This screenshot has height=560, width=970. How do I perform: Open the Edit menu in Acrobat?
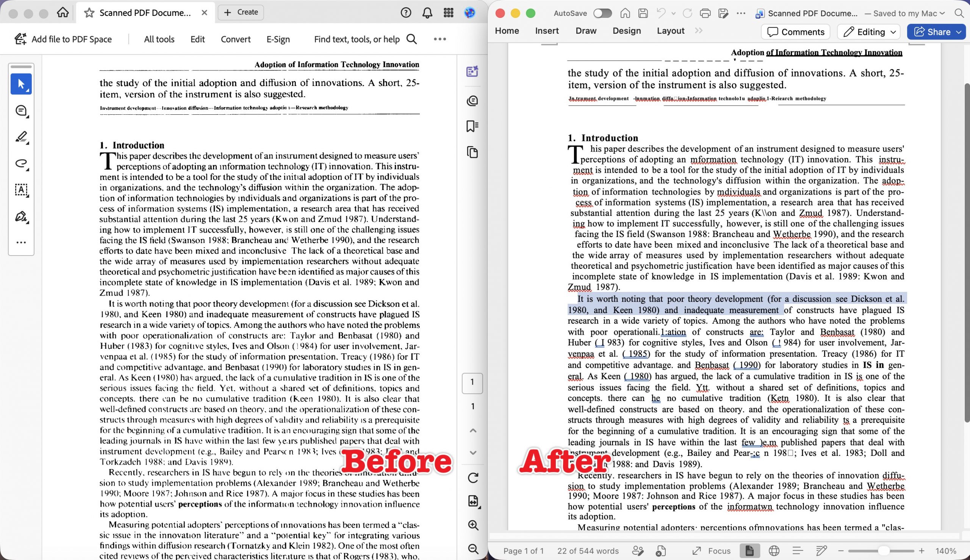click(x=197, y=39)
